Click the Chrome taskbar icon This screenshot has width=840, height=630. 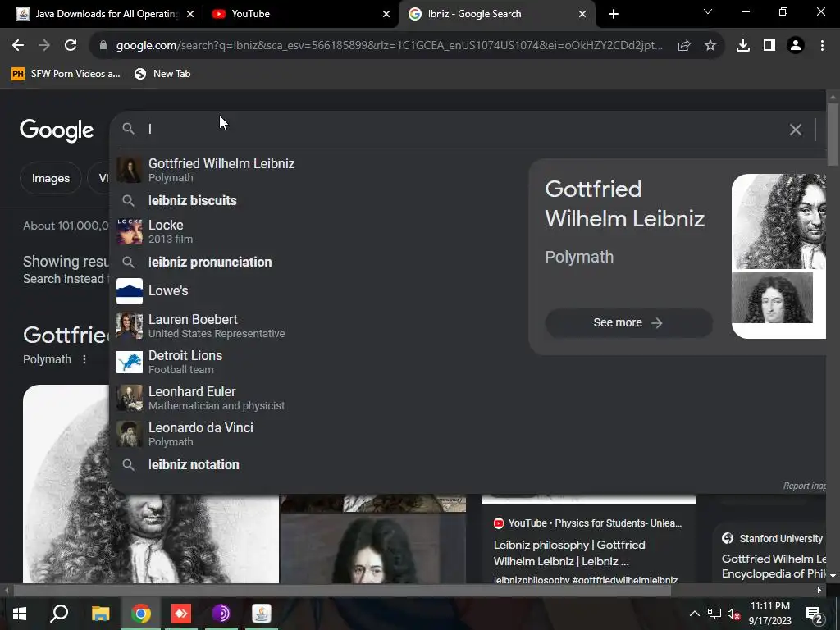pos(141,614)
